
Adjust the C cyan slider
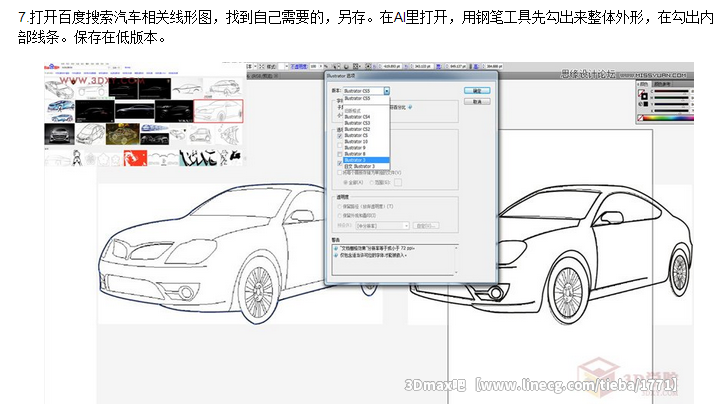(671, 91)
